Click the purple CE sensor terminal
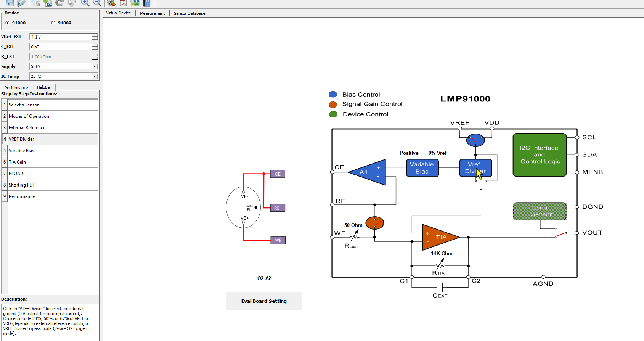The height and width of the screenshot is (341, 644). (x=278, y=174)
